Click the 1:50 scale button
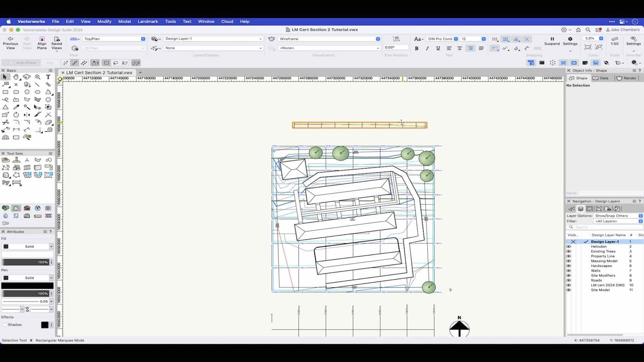Screen dimensions: 644x362 (x=614, y=41)
